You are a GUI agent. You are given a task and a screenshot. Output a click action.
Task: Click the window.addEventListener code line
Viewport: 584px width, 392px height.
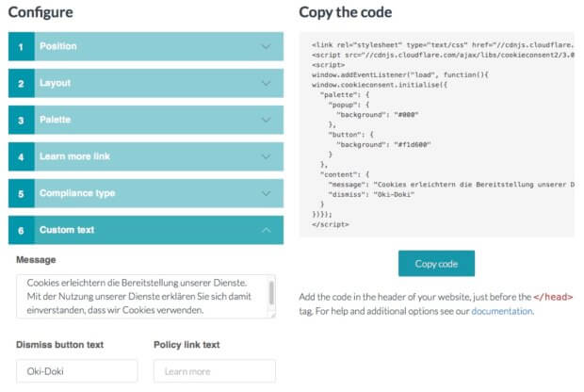coord(400,74)
